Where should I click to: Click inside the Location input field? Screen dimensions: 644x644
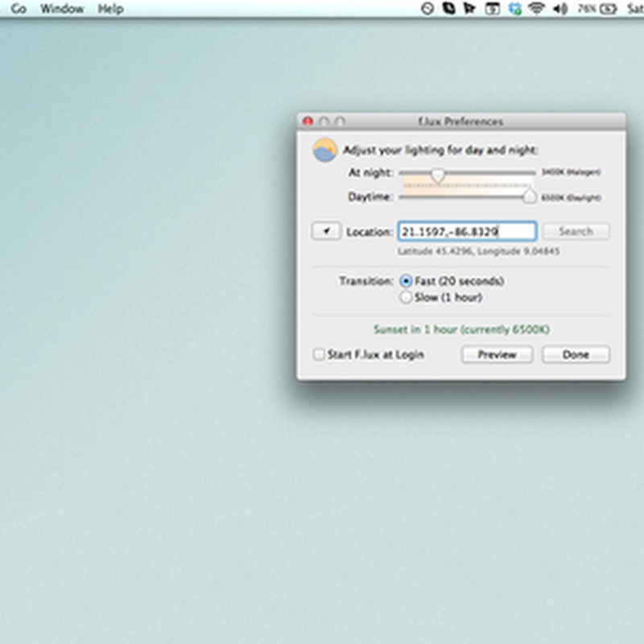(x=468, y=231)
